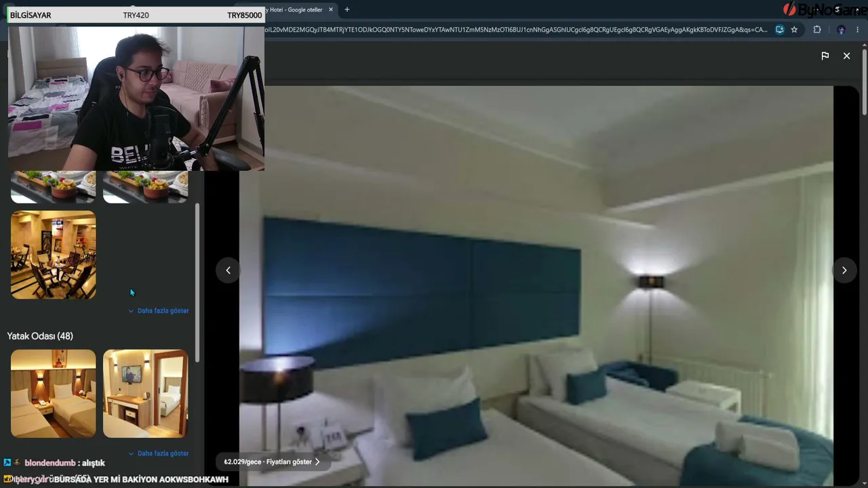868x488 pixels.
Task: Expand Daha fazla göster below bedroom thumbnails
Action: point(159,453)
